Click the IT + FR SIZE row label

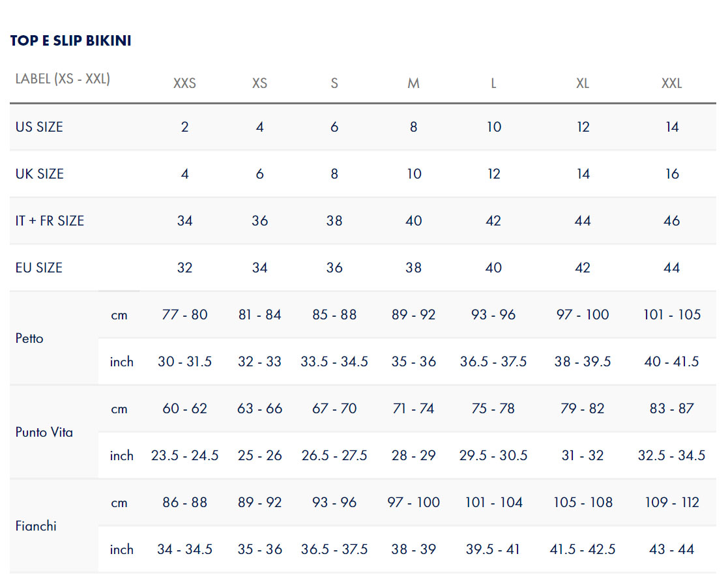[x=50, y=221]
